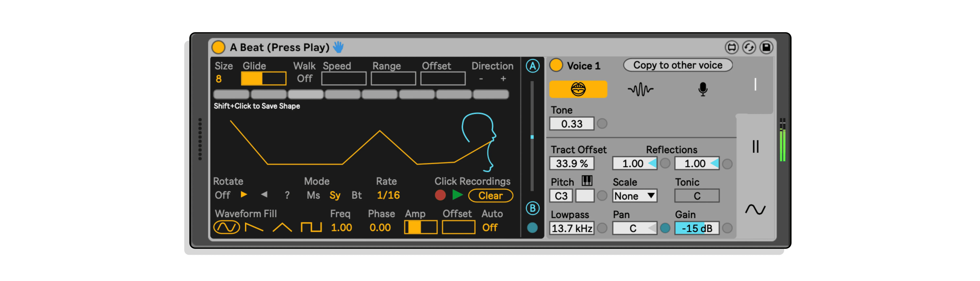Screen dimensions: 980x281
Task: Click the Tonic C field
Action: [697, 196]
